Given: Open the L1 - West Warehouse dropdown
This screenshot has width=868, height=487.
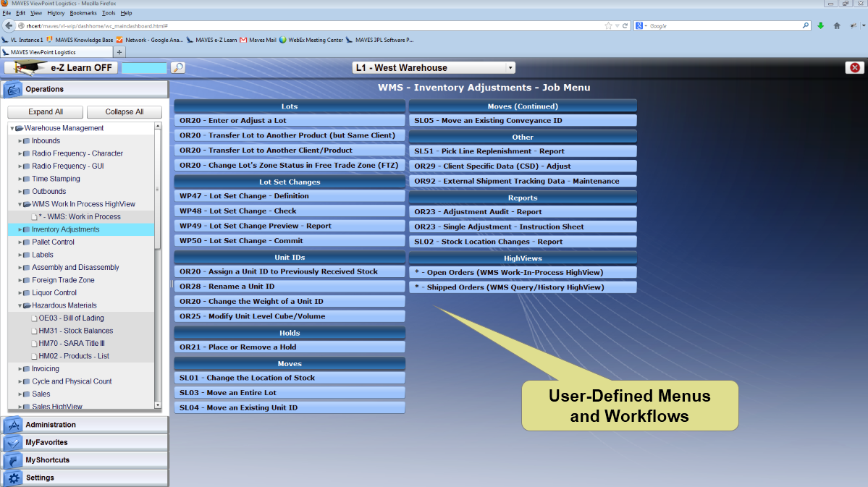Looking at the screenshot, I should (434, 67).
